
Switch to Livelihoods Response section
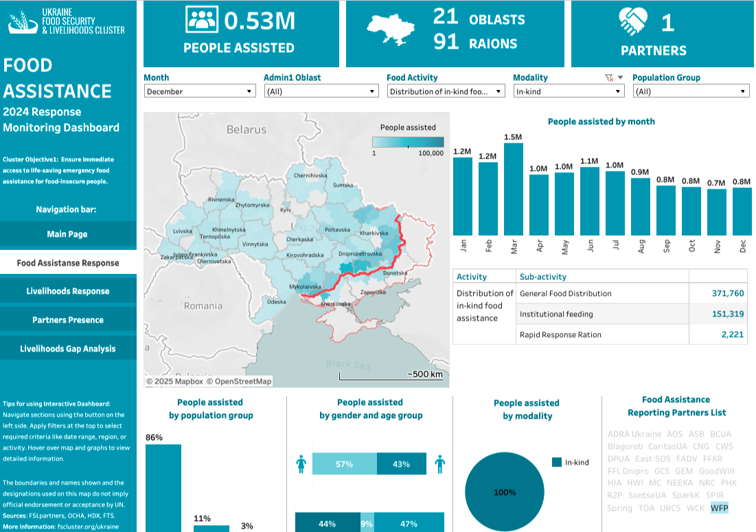tap(67, 291)
